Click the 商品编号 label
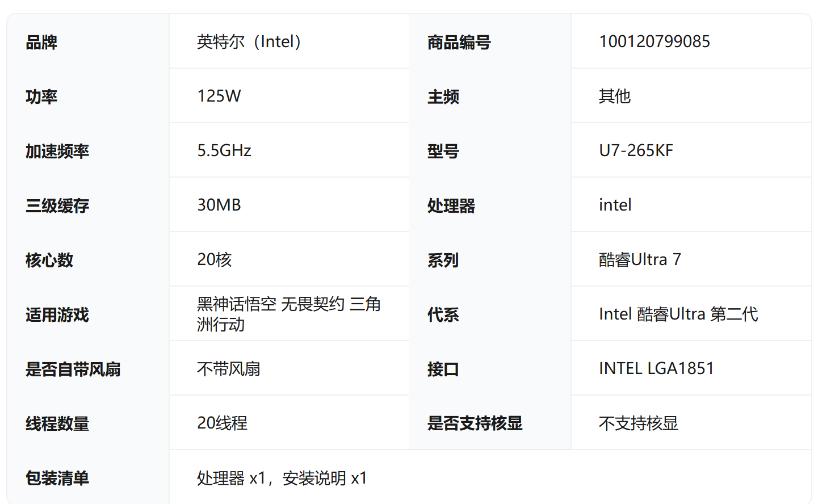Viewport: 814px width, 504px height. point(459,43)
